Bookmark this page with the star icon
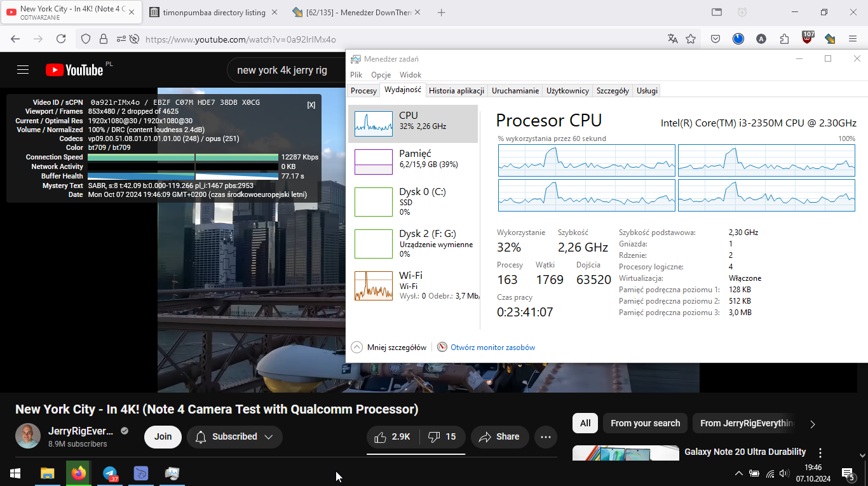 [691, 39]
